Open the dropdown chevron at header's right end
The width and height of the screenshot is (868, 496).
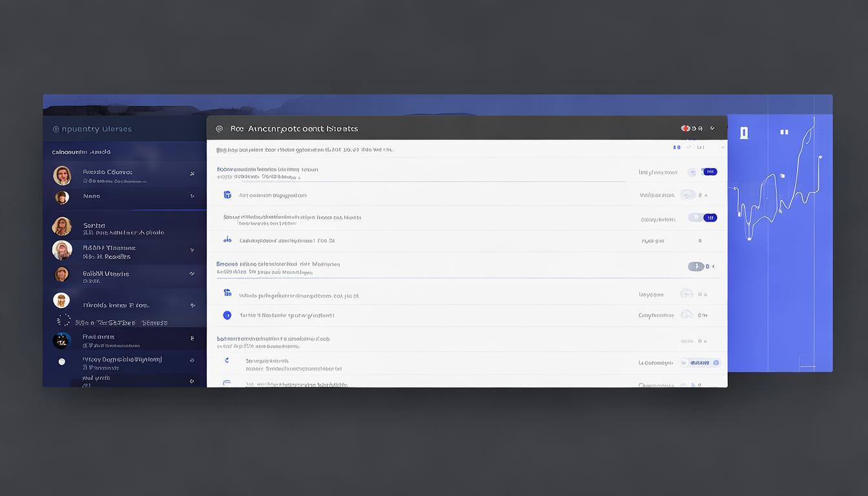pyautogui.click(x=712, y=129)
